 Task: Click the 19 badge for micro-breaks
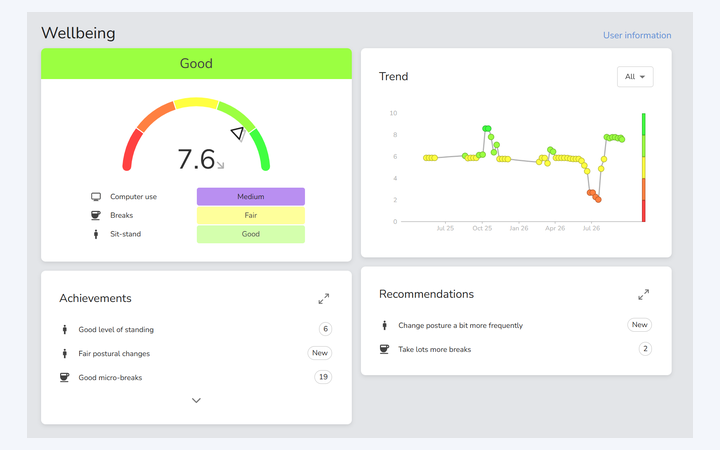[x=323, y=377]
